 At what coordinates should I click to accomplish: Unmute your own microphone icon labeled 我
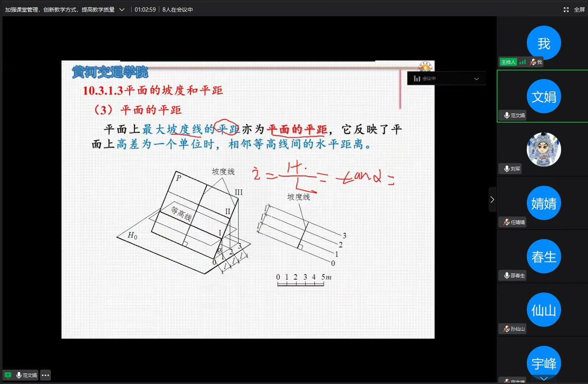click(x=533, y=62)
